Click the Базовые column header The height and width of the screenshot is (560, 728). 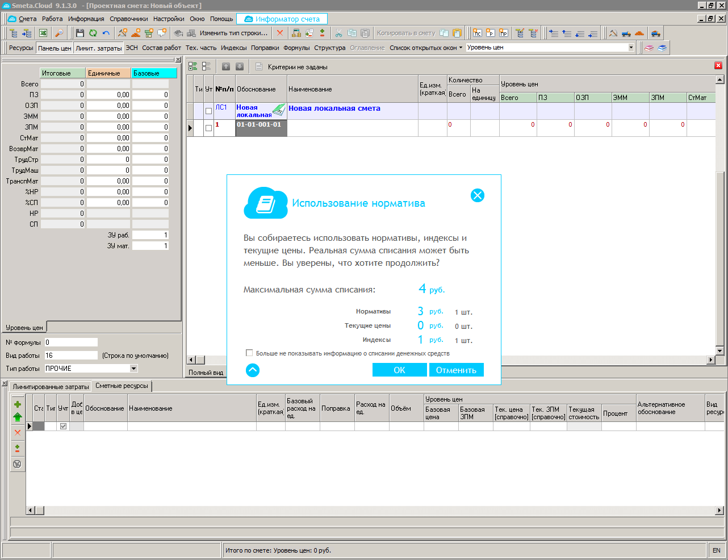(154, 73)
